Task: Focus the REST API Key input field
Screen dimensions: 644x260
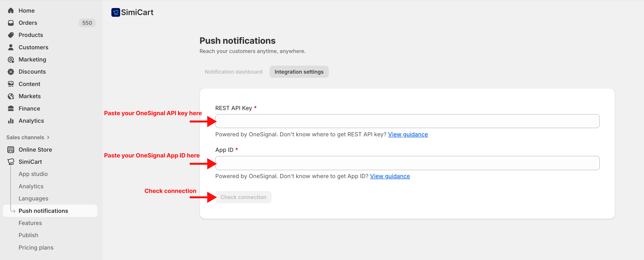Action: (407, 121)
